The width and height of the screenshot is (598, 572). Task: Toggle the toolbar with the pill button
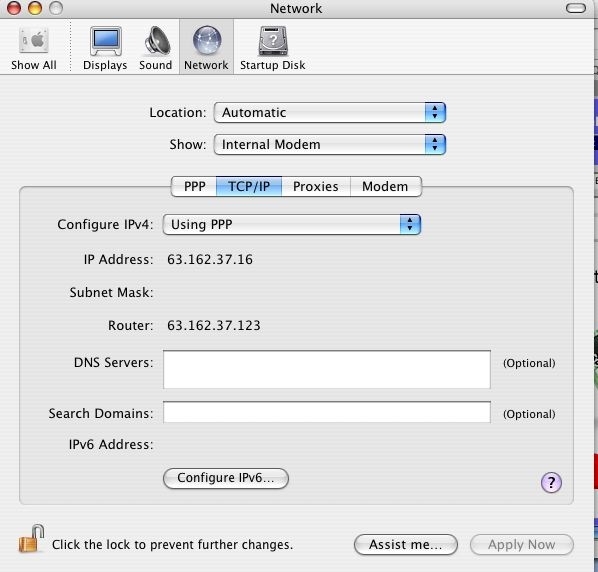click(x=576, y=8)
